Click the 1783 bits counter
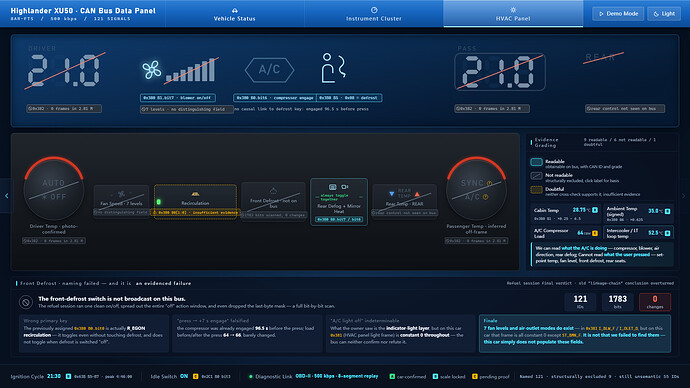The image size is (690, 388). pos(617,301)
